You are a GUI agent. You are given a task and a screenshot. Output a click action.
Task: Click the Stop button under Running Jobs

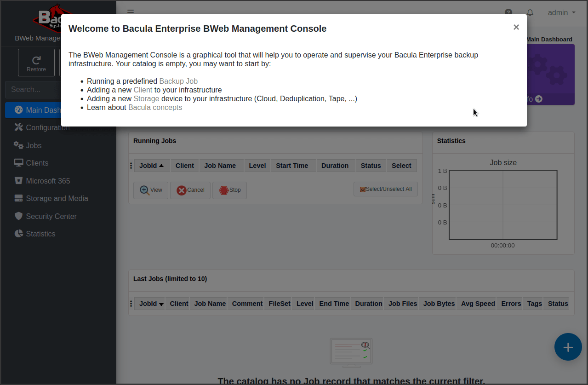pos(229,190)
